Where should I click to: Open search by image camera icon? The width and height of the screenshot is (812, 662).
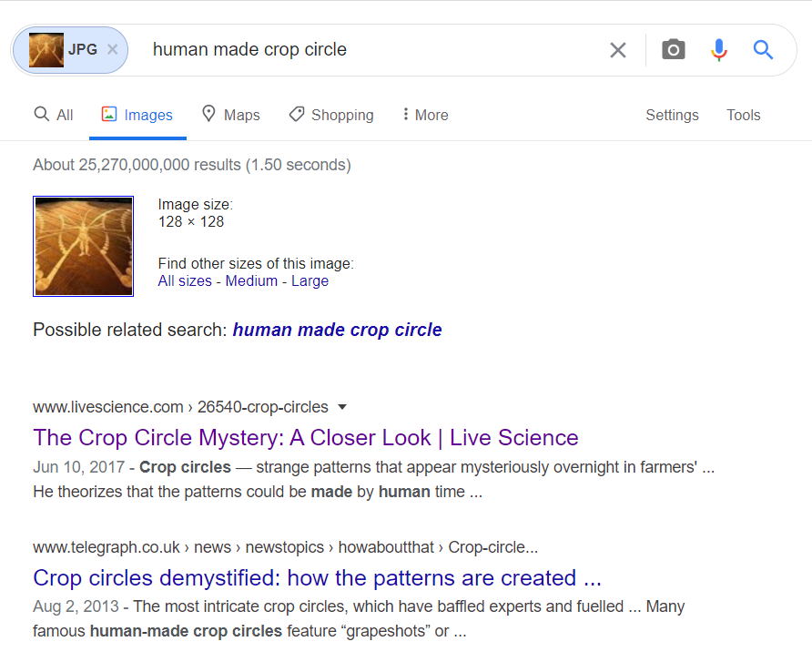pos(674,50)
